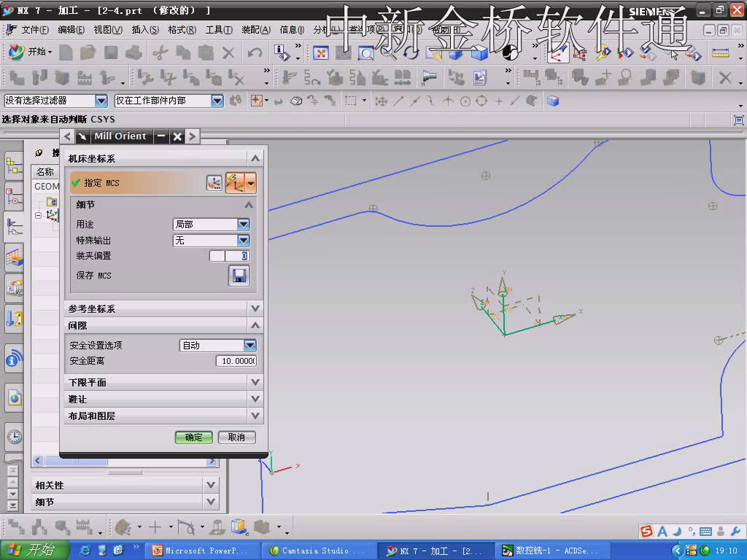Screen dimensions: 747x560
Task: Toggle End Point snap
Action: point(398,101)
